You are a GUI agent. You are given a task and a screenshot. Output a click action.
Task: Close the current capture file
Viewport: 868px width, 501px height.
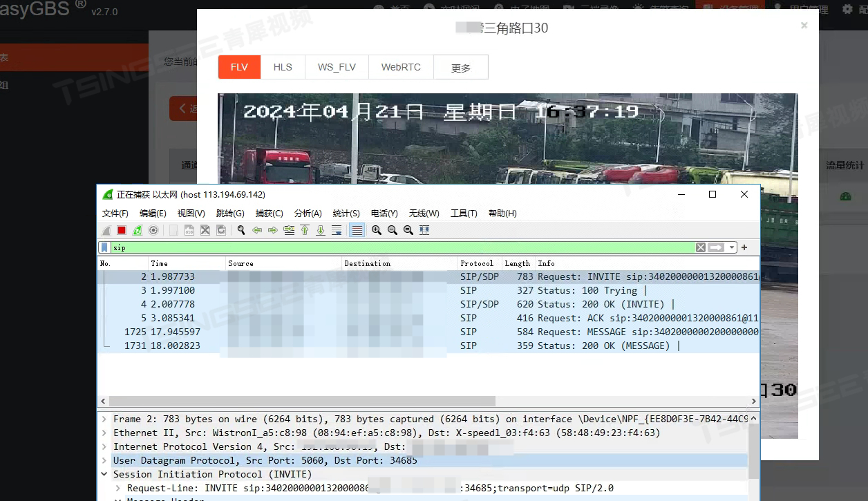(x=205, y=230)
